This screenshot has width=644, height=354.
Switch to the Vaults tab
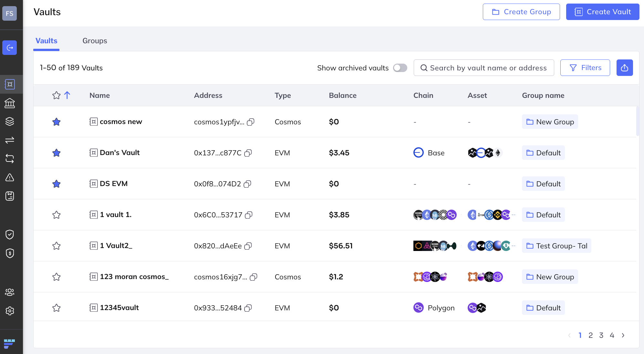click(46, 41)
